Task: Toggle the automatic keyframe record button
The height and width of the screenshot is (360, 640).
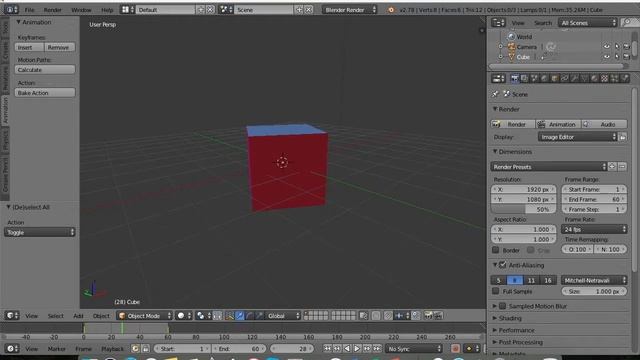Action: (x=456, y=349)
